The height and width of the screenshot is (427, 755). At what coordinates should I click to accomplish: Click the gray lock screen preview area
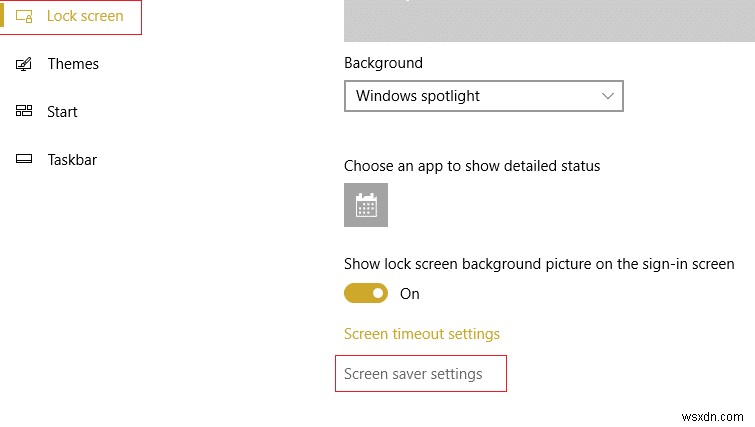(x=549, y=20)
